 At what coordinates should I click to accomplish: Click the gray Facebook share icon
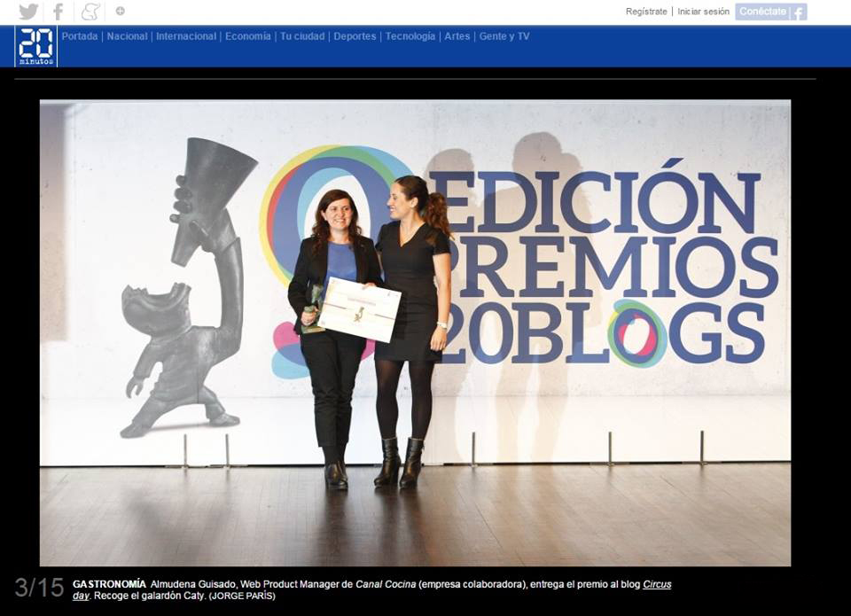click(59, 12)
